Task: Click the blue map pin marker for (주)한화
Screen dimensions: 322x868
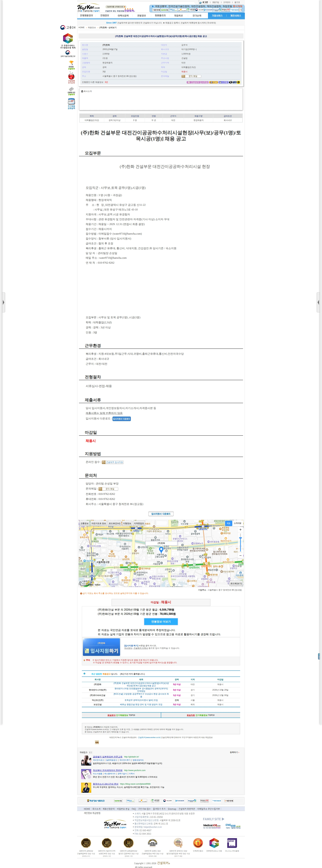Action: pyautogui.click(x=161, y=550)
